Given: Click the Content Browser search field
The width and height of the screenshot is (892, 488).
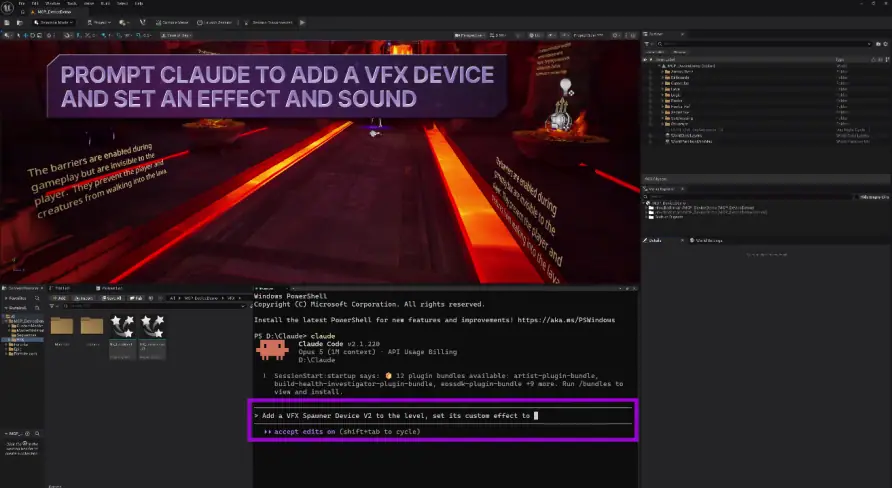Looking at the screenshot, I should (153, 306).
